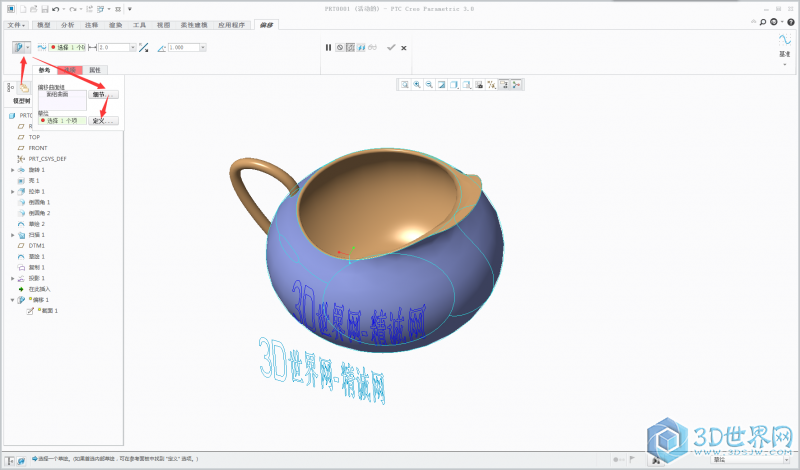Select FRONT datum plane in model tree
The image size is (800, 470).
(38, 148)
